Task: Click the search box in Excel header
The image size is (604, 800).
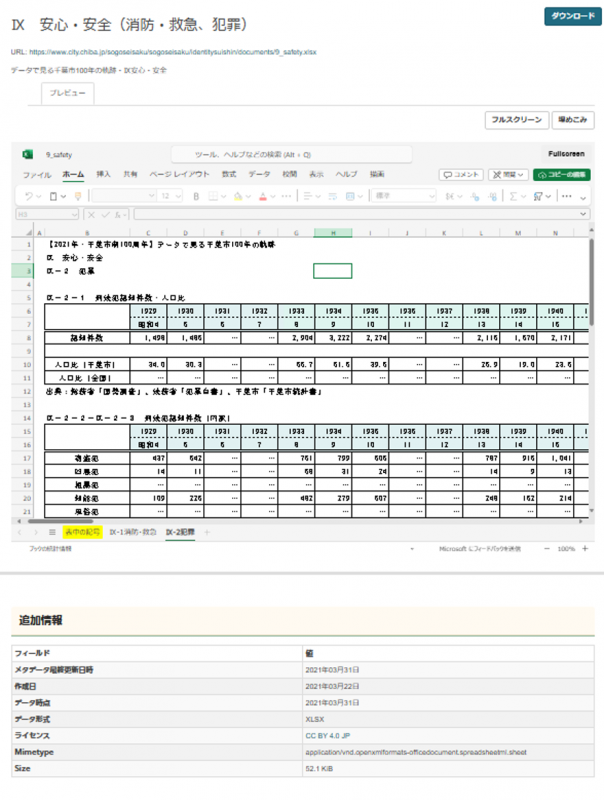Action: click(268, 155)
